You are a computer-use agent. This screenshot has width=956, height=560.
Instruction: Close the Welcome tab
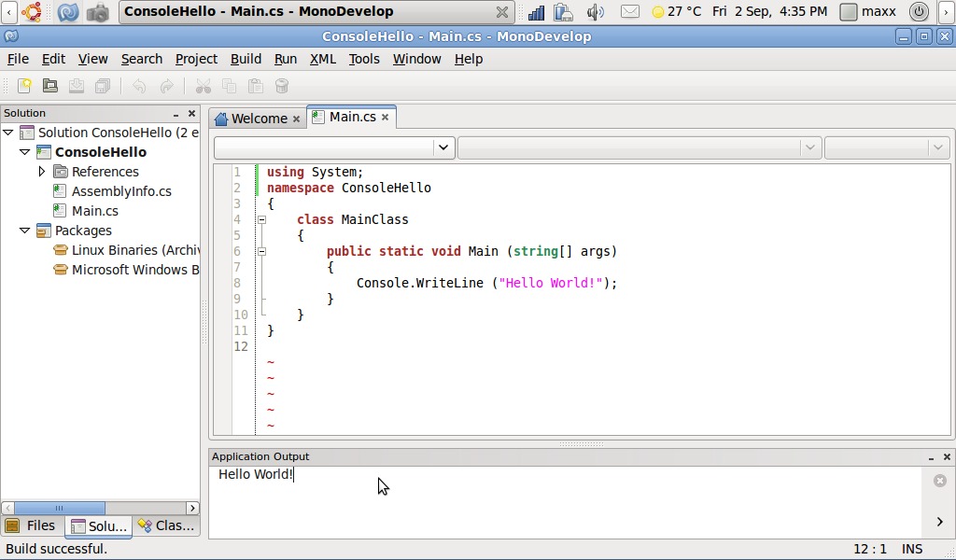[x=296, y=119]
